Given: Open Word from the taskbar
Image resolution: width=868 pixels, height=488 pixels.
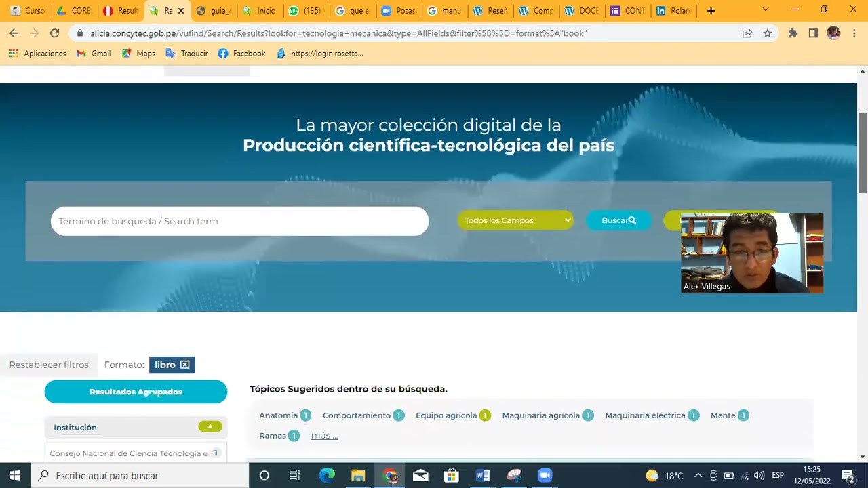Looking at the screenshot, I should 483,475.
